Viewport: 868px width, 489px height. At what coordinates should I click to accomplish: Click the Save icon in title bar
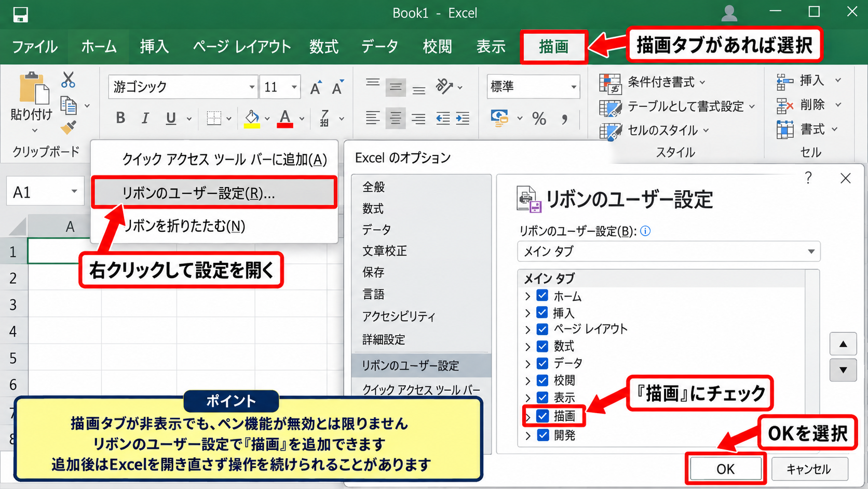tap(21, 15)
